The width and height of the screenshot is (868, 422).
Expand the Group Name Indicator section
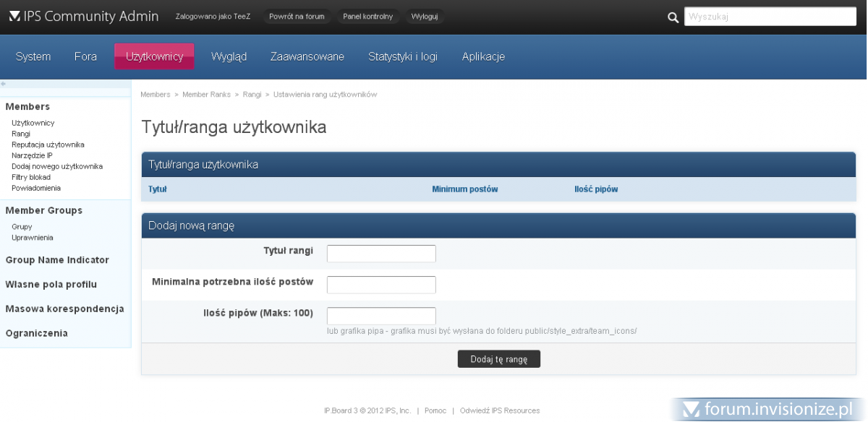[57, 260]
